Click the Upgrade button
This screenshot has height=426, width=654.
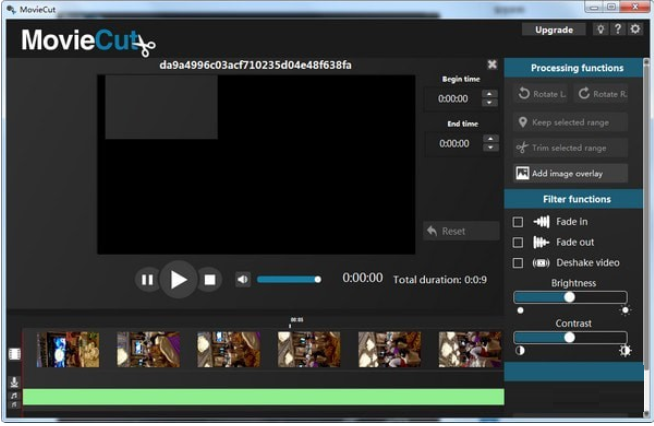coord(553,30)
